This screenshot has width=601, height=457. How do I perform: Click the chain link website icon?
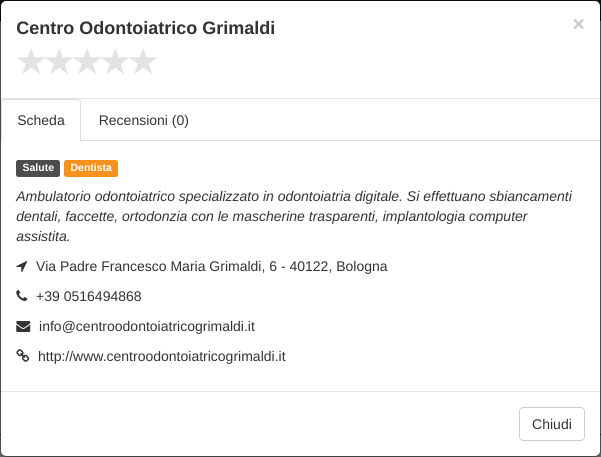click(23, 356)
